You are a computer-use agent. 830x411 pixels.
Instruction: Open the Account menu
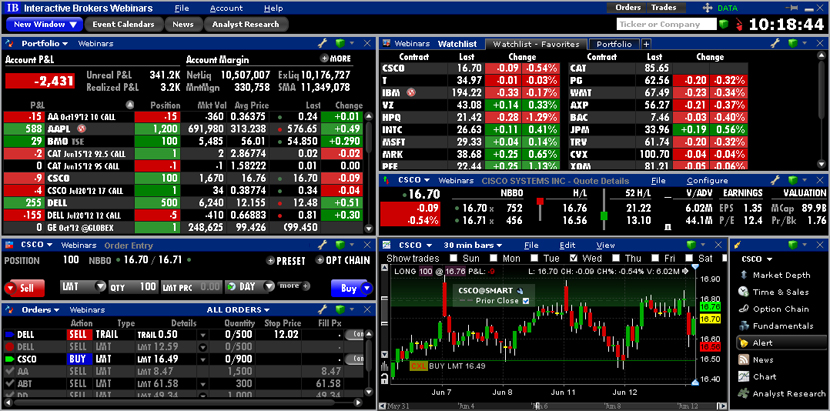coord(226,8)
